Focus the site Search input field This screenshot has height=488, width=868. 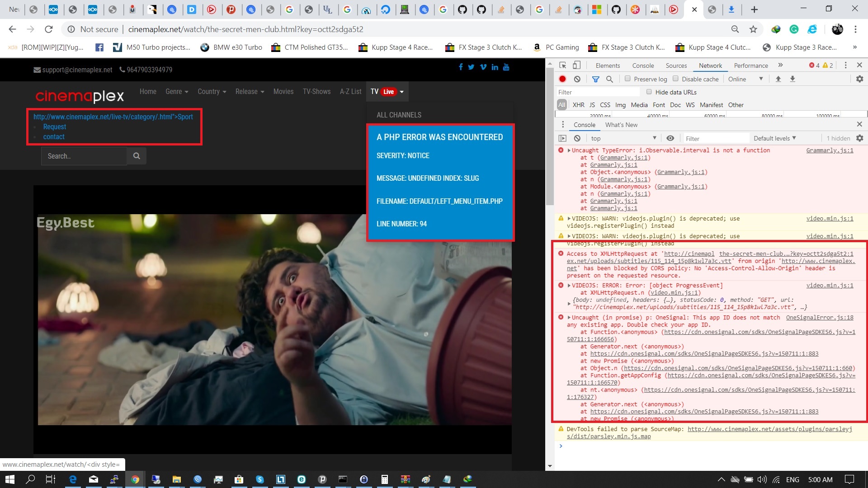coord(84,156)
